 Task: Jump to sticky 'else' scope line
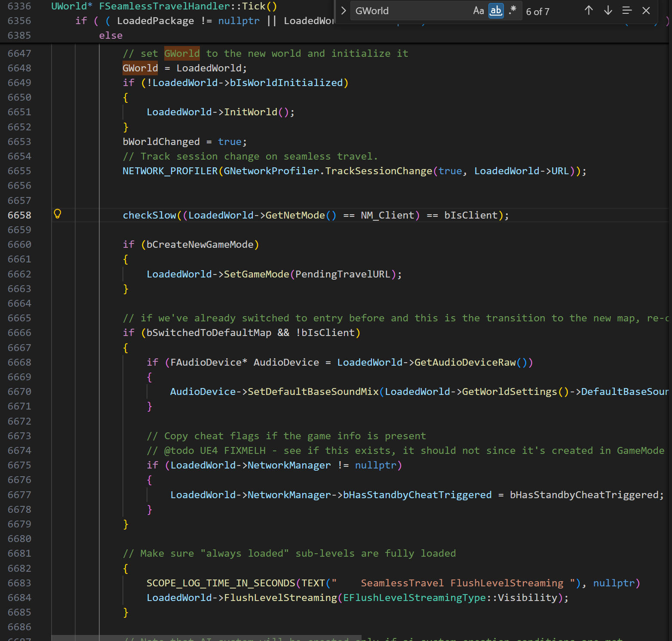tap(110, 35)
